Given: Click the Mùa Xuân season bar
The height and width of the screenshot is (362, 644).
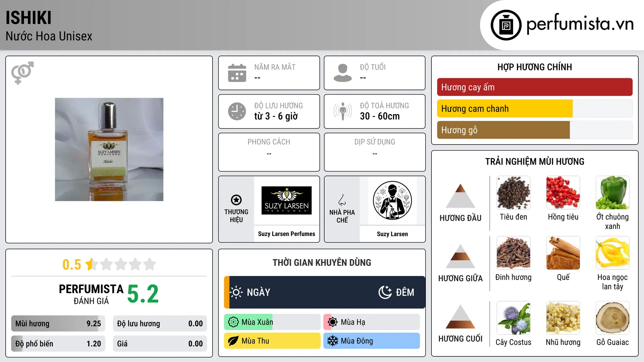Looking at the screenshot, I should click(x=272, y=322).
